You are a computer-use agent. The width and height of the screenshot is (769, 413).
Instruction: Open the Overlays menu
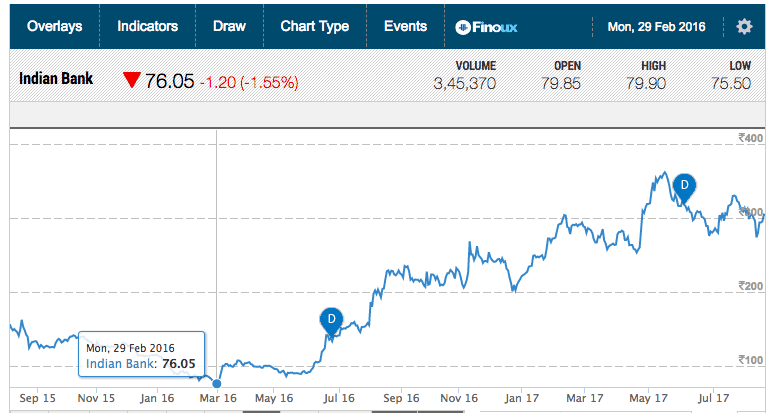(55, 26)
